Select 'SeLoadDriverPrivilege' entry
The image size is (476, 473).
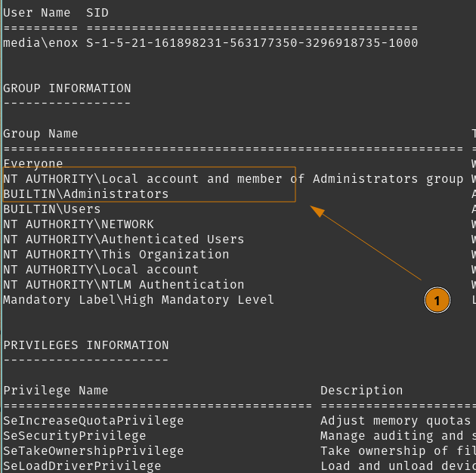tap(82, 466)
